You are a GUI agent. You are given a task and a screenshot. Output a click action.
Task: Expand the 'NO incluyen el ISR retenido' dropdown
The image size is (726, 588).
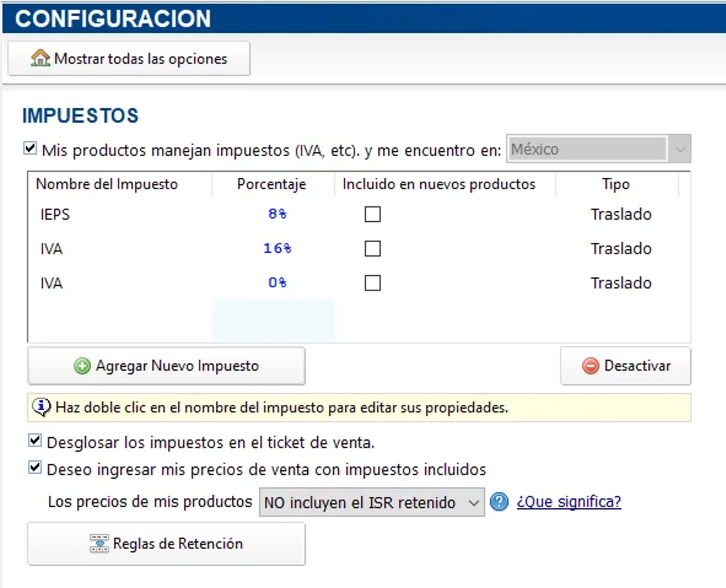pos(473,503)
